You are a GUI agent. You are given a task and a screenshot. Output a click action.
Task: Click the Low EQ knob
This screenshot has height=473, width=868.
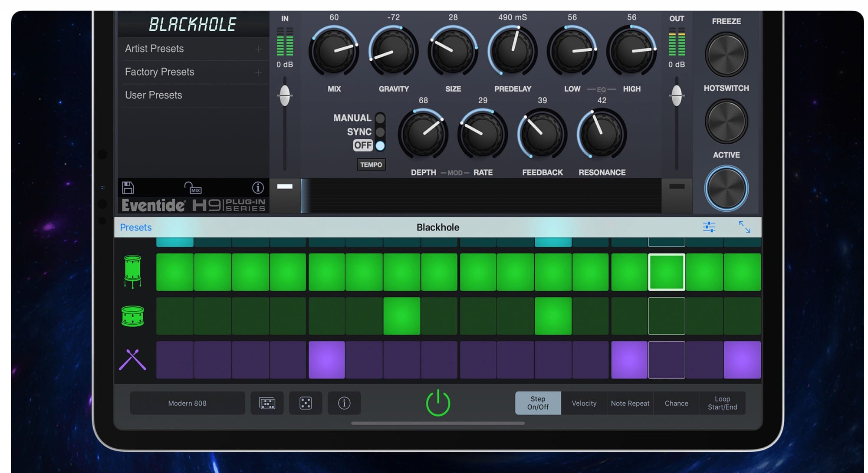(572, 51)
